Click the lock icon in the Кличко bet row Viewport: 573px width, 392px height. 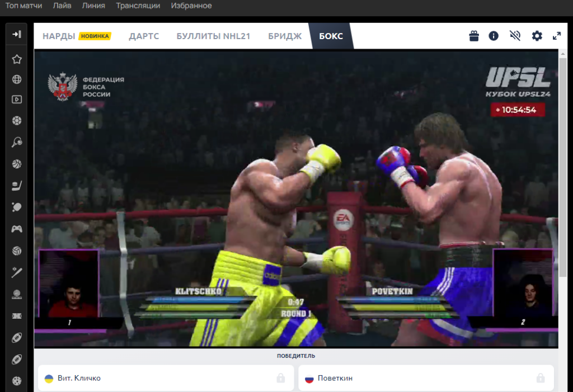click(x=281, y=378)
